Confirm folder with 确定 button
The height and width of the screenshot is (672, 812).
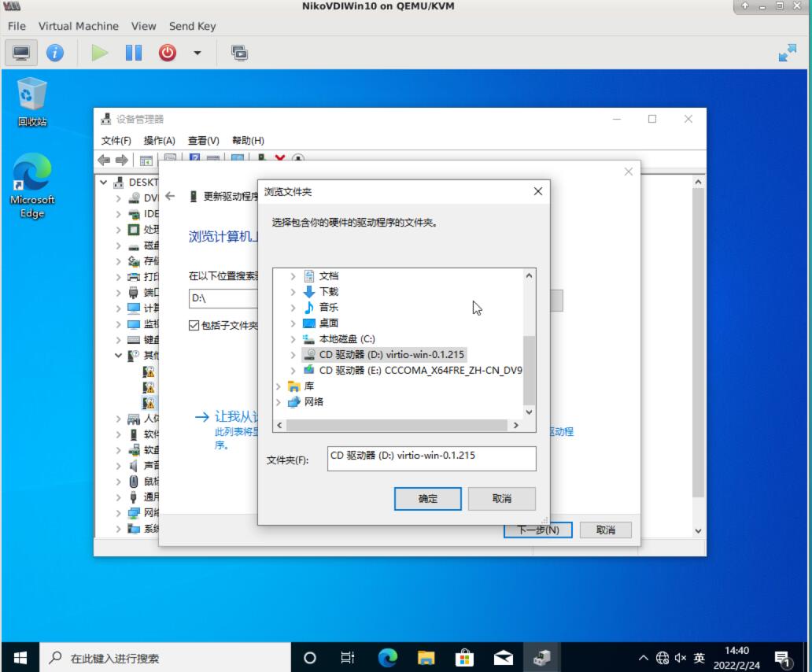pyautogui.click(x=427, y=499)
